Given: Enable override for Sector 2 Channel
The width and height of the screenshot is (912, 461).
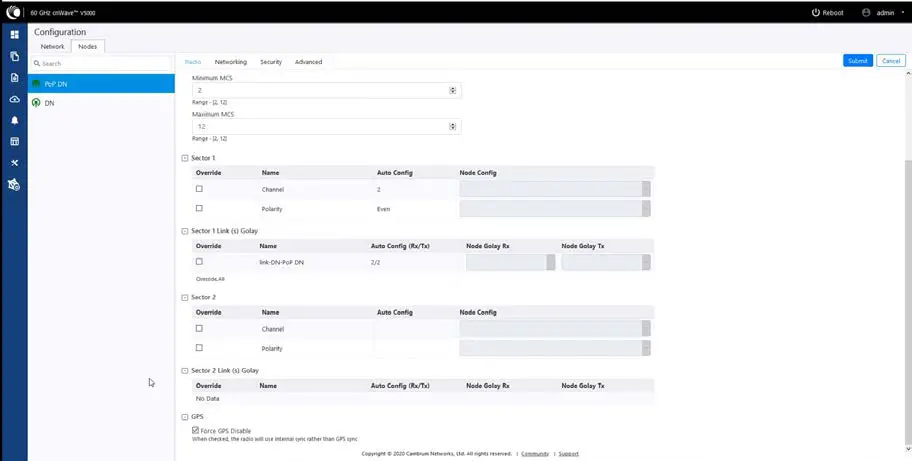Looking at the screenshot, I should (199, 328).
